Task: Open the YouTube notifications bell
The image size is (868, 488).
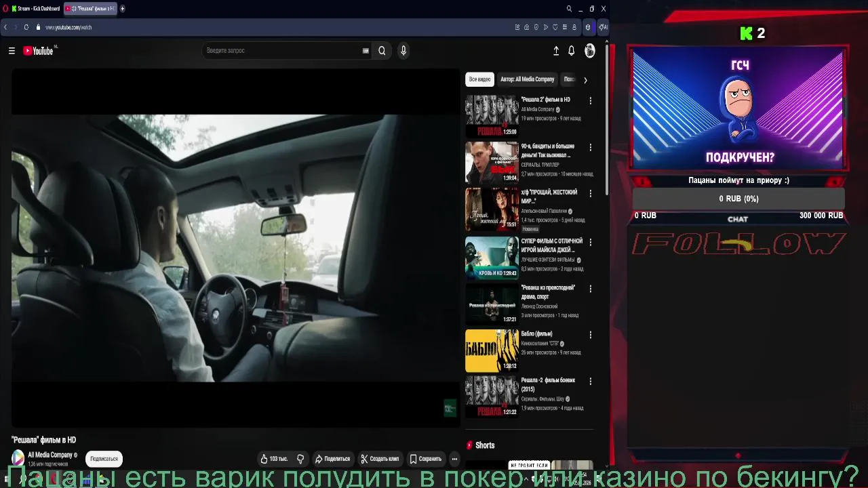Action: (x=572, y=51)
